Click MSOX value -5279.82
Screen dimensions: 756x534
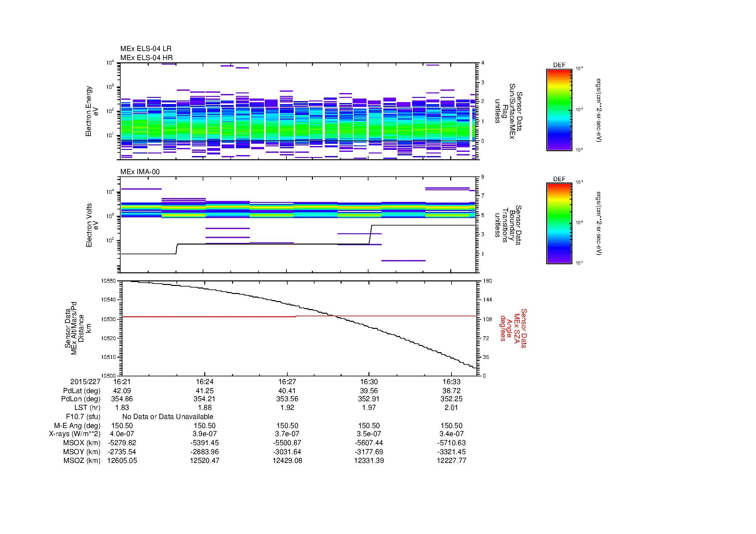pos(122,443)
